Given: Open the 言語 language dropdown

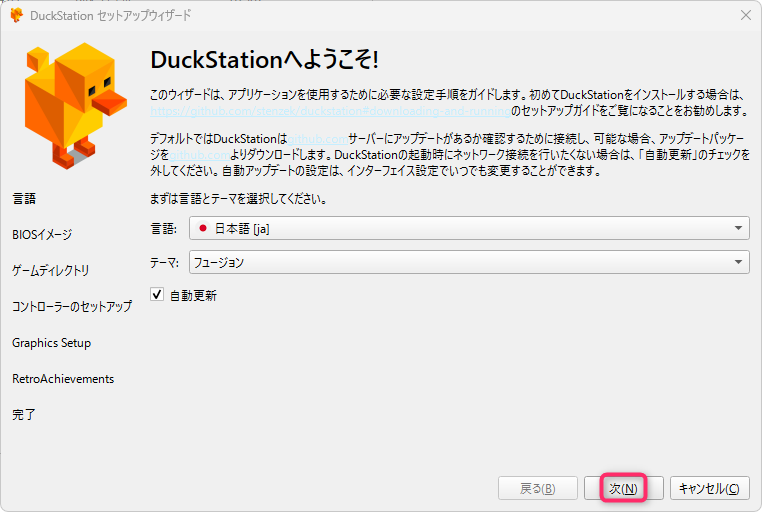Looking at the screenshot, I should click(468, 229).
